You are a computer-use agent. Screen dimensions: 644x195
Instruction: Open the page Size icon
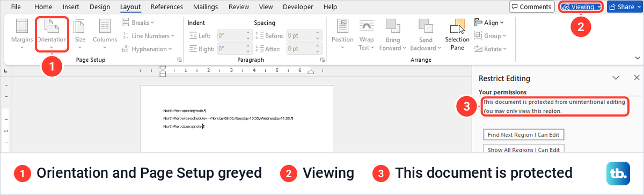pos(79,26)
